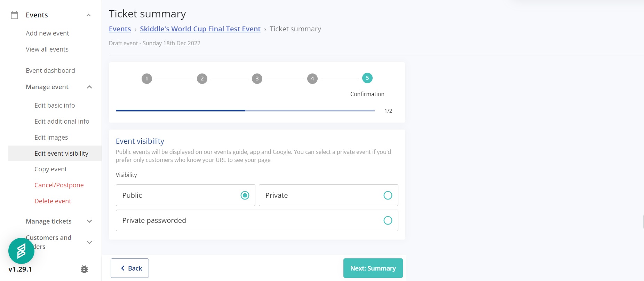The width and height of the screenshot is (644, 281).
Task: Jump to step 4 circle
Action: 312,79
